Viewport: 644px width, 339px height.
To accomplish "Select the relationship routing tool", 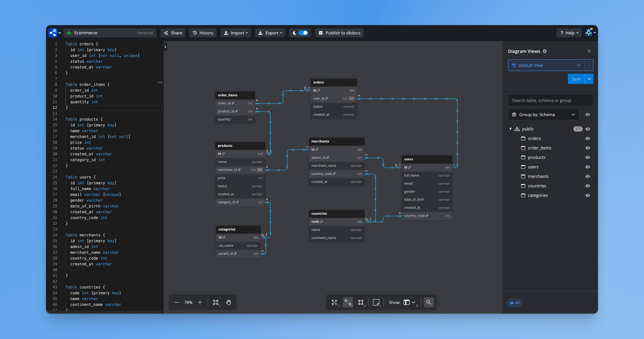I will pos(348,302).
